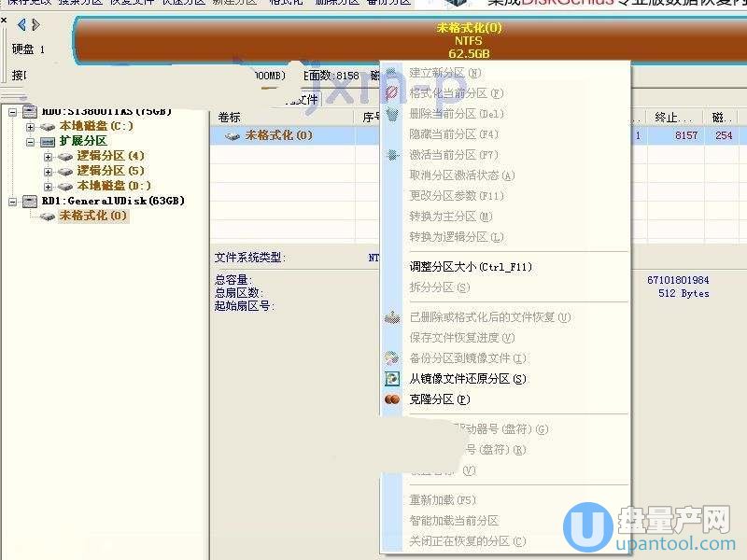
Task: Select RD1:GeneralUDisk(63GB) in tree
Action: (x=113, y=201)
